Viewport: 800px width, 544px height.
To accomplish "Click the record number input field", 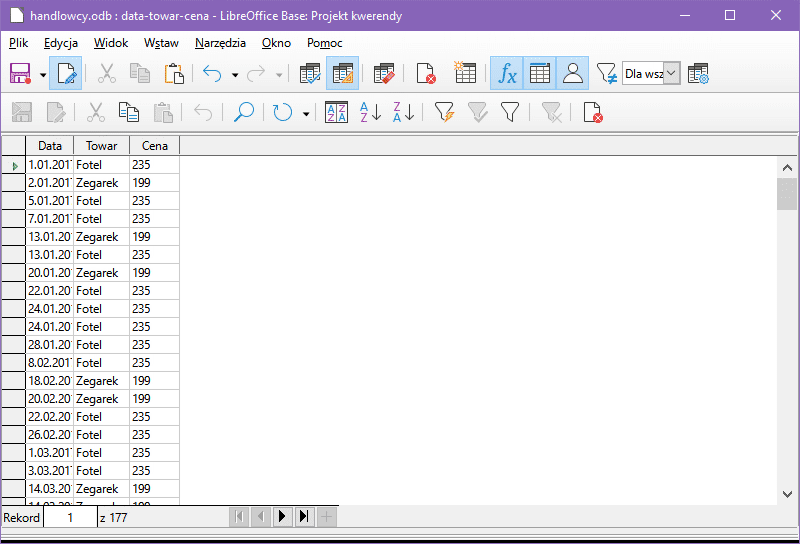I will (69, 518).
